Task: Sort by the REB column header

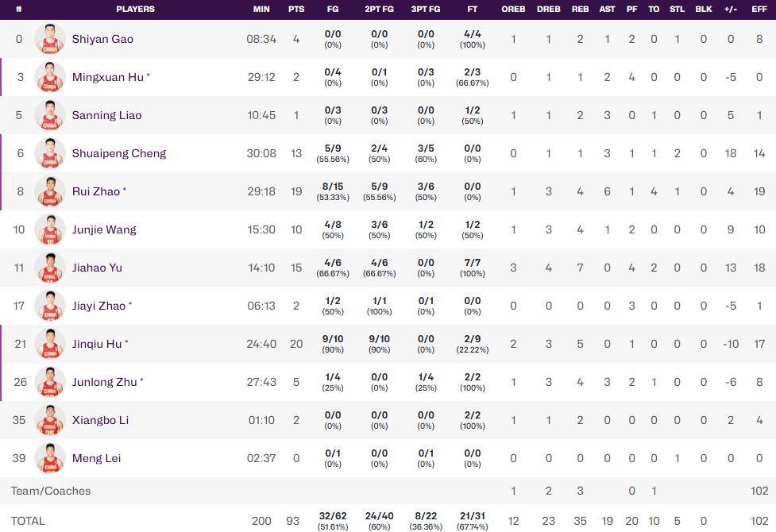Action: pyautogui.click(x=580, y=9)
